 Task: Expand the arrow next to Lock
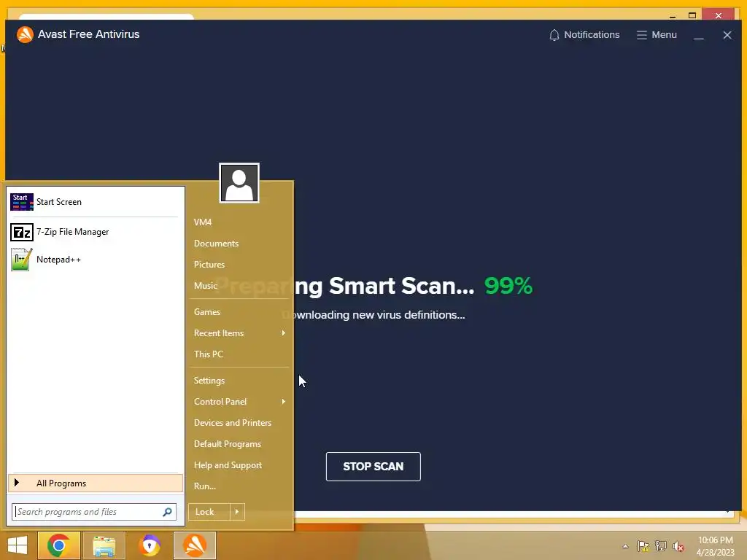tap(237, 512)
